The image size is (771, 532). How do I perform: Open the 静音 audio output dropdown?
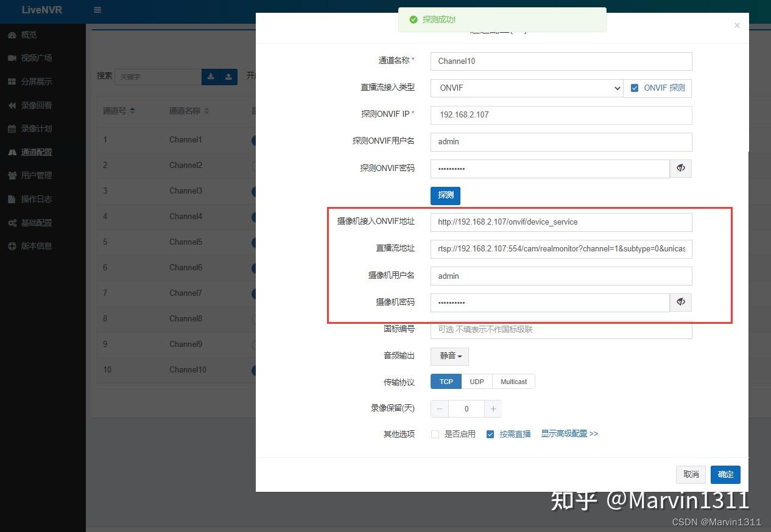(449, 356)
